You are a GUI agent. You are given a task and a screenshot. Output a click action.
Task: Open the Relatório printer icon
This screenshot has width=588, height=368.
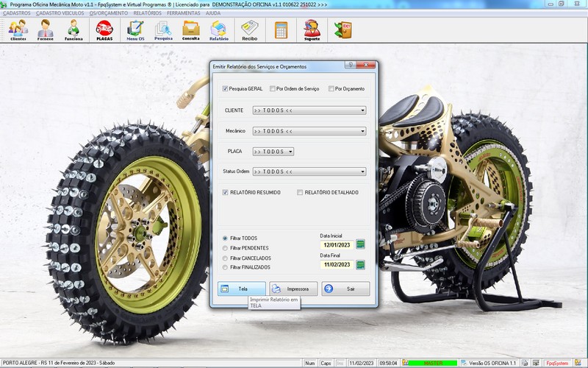click(219, 29)
